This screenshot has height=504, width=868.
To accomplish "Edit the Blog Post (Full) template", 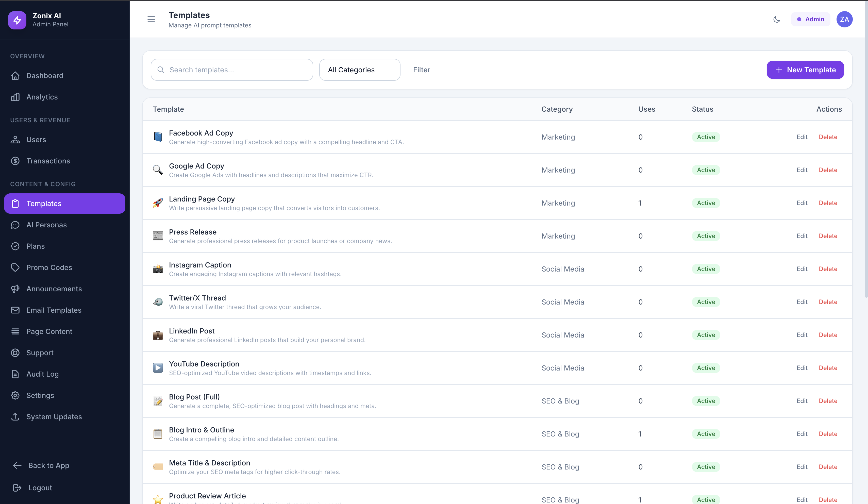I will (802, 401).
